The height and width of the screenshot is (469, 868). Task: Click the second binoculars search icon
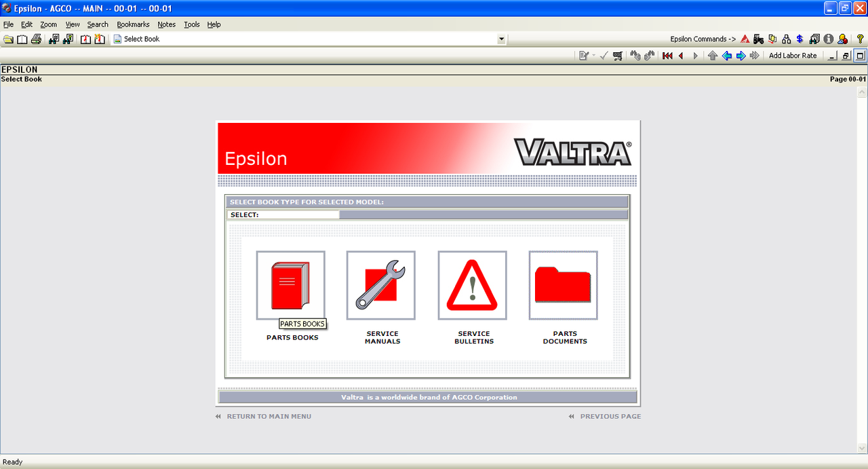pos(68,39)
